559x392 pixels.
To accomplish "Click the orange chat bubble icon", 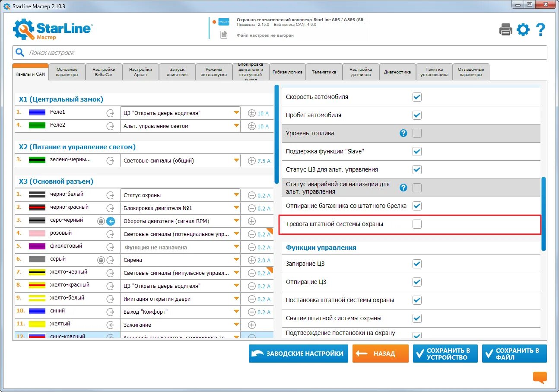I will pos(540,377).
